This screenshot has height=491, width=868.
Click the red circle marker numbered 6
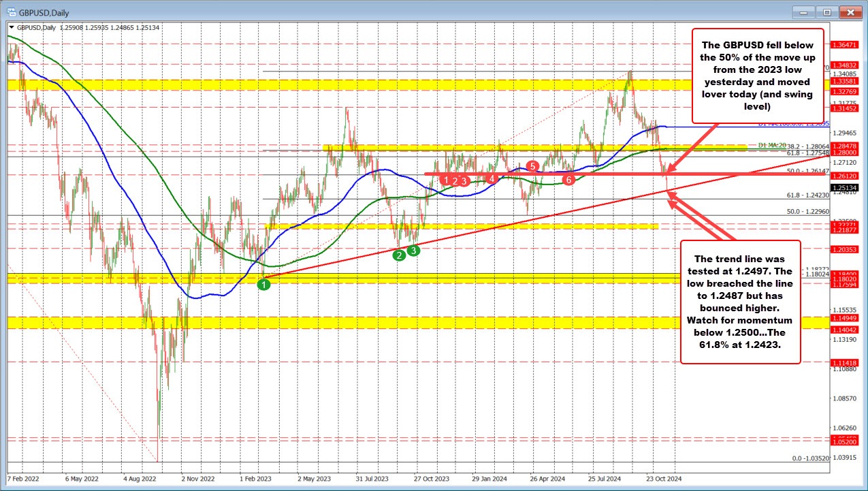point(568,180)
